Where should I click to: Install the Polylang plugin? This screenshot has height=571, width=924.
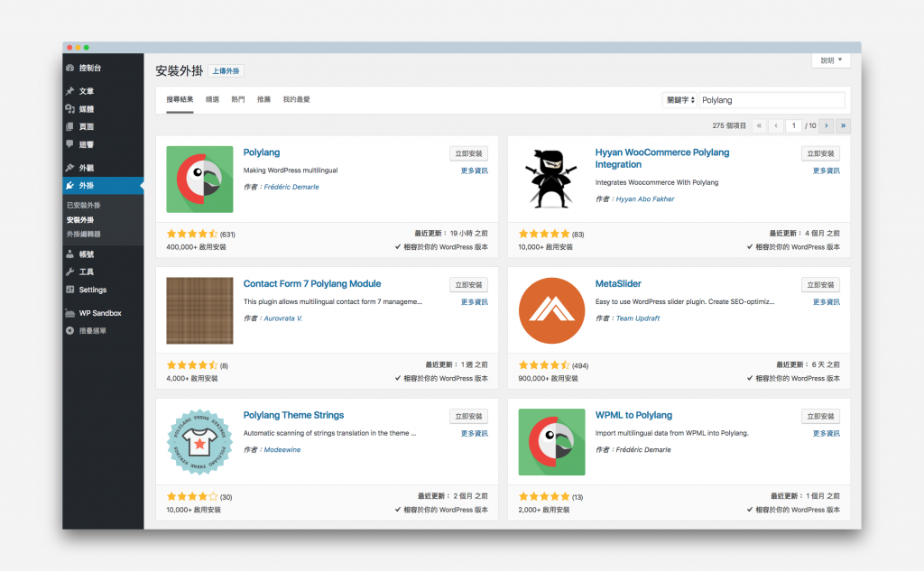[468, 153]
